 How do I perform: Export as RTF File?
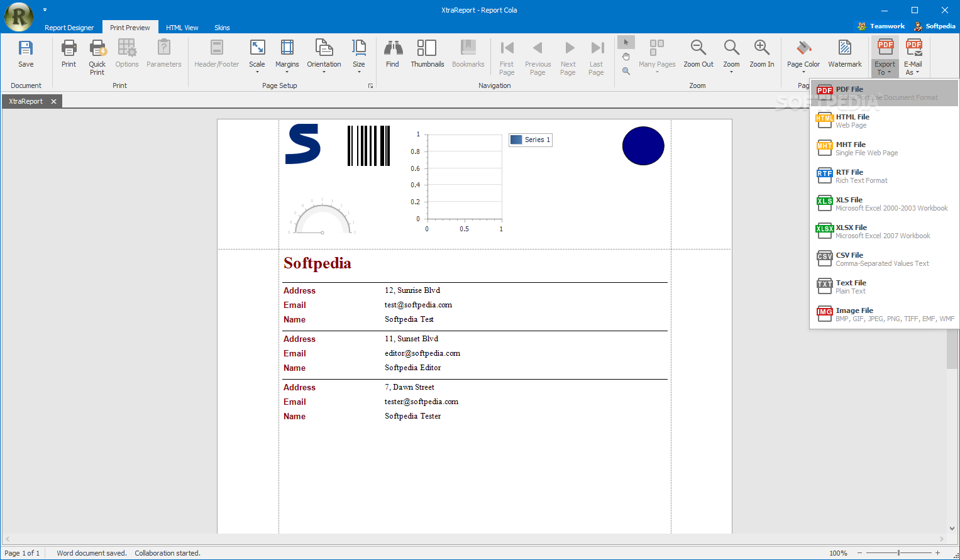pyautogui.click(x=884, y=176)
